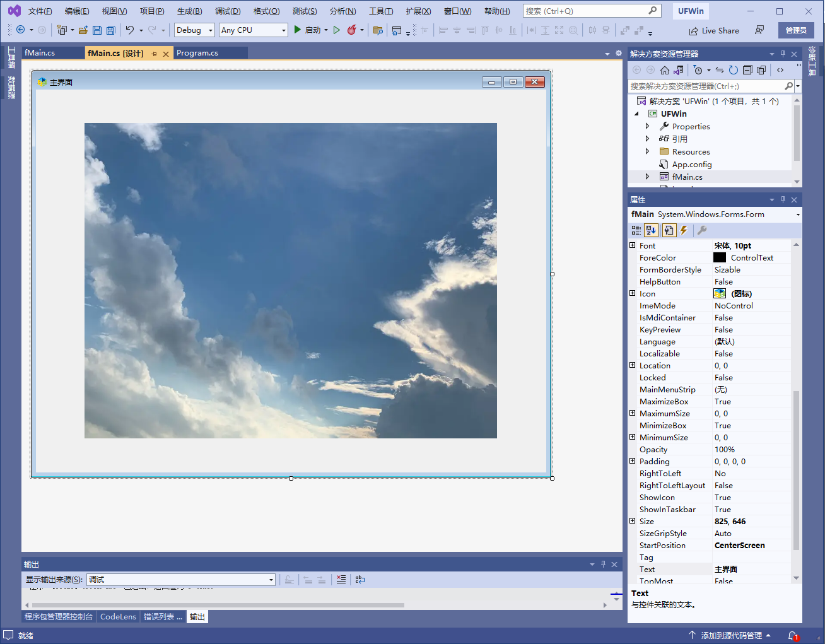Click the Home icon in Solution Explorer
The height and width of the screenshot is (644, 825).
(665, 70)
